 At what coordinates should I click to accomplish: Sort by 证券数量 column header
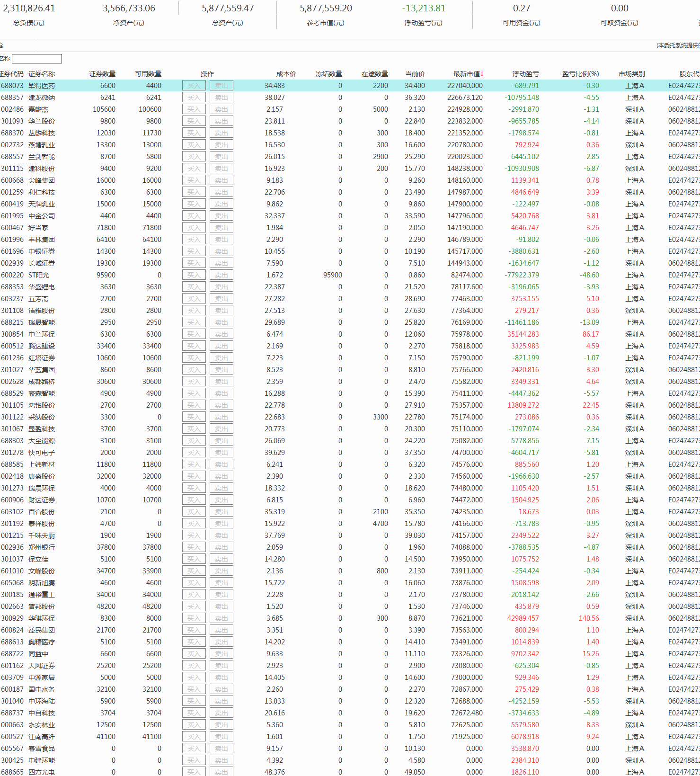(102, 74)
